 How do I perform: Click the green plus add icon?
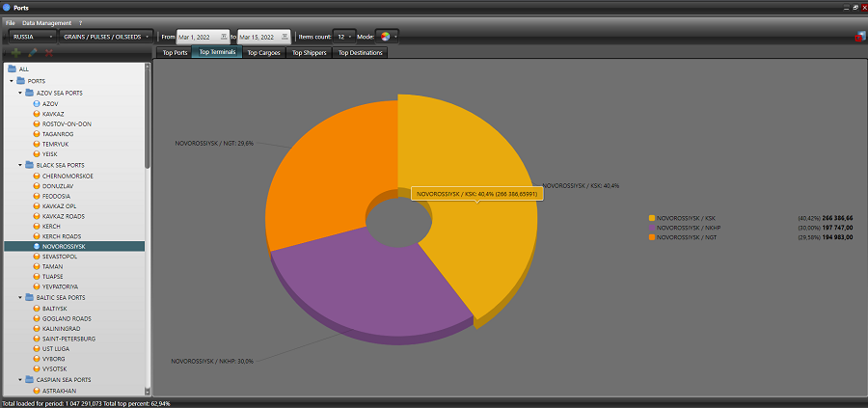pyautogui.click(x=16, y=53)
